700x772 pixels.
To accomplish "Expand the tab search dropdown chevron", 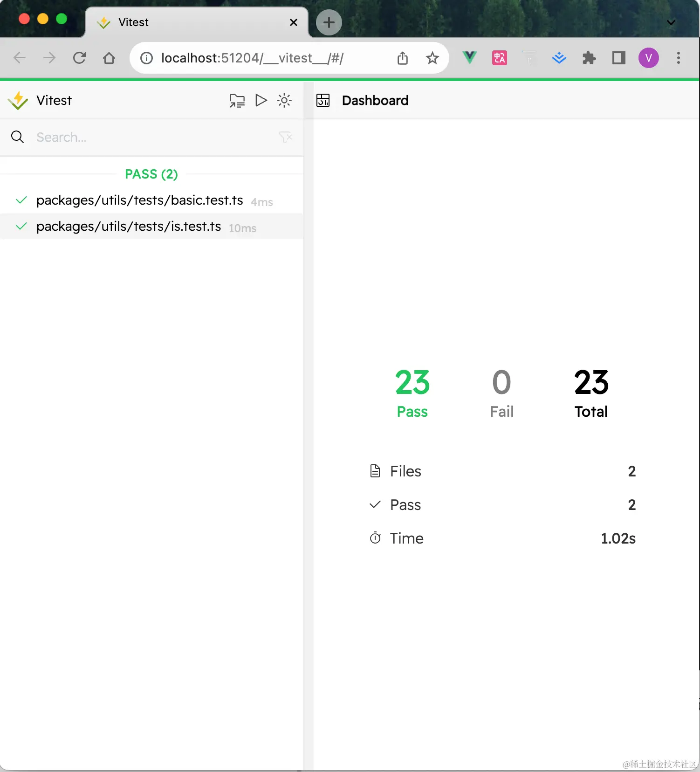I will 671,22.
